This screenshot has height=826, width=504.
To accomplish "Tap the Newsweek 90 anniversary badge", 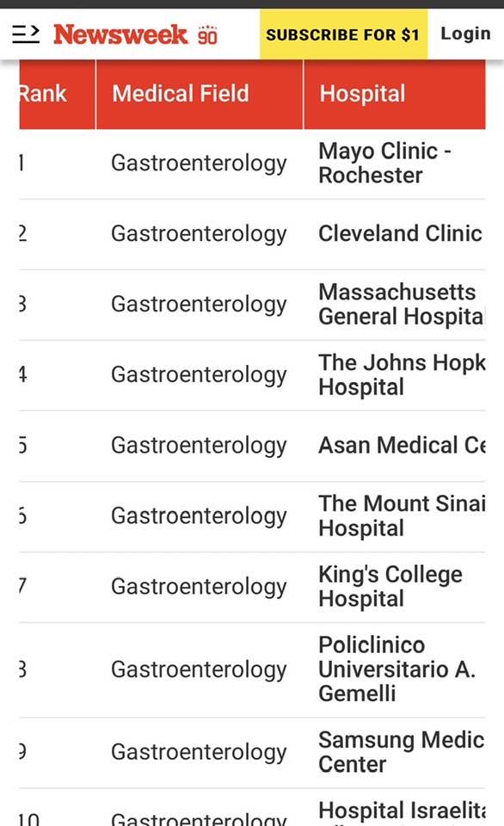I will pos(207,34).
